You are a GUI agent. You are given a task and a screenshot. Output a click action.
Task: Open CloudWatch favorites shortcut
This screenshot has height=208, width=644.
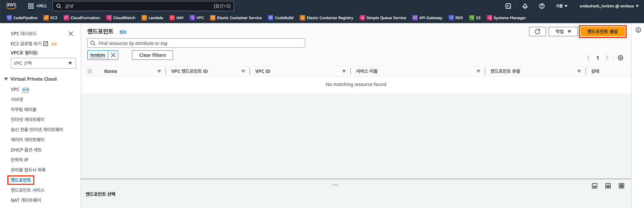point(121,18)
